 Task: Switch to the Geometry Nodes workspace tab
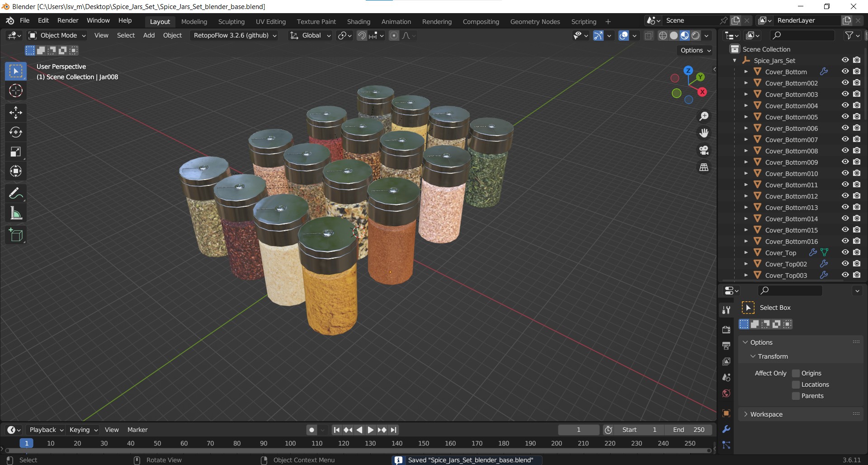535,22
